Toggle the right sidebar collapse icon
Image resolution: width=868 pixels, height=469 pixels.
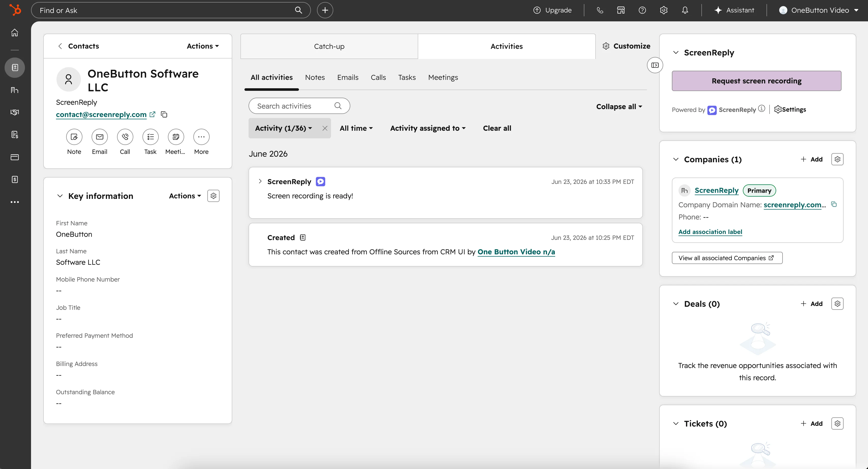655,65
